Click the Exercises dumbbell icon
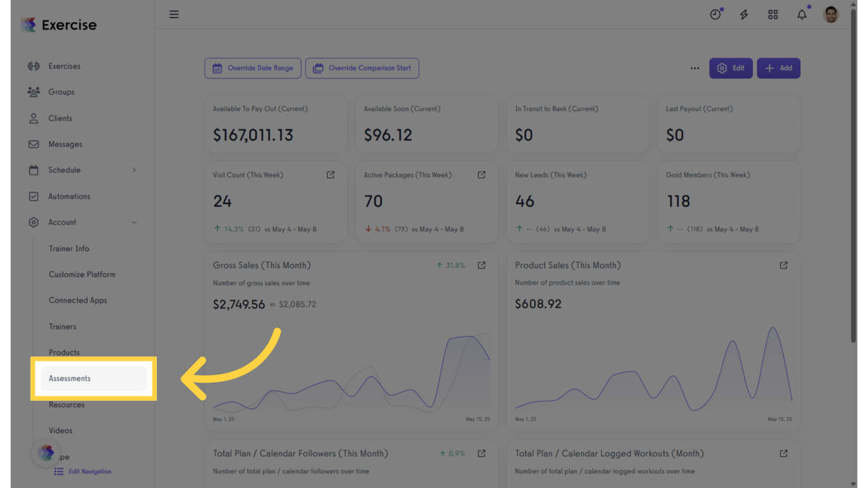 pos(34,66)
